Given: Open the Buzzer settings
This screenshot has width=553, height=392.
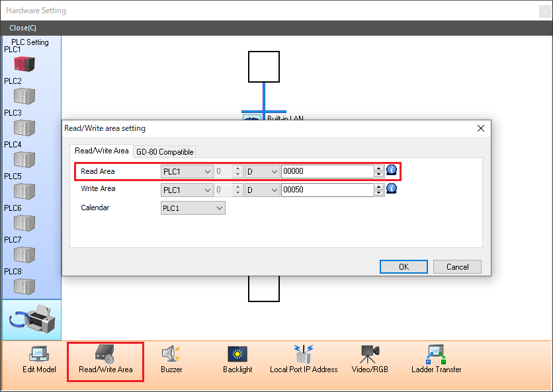Looking at the screenshot, I should click(171, 360).
